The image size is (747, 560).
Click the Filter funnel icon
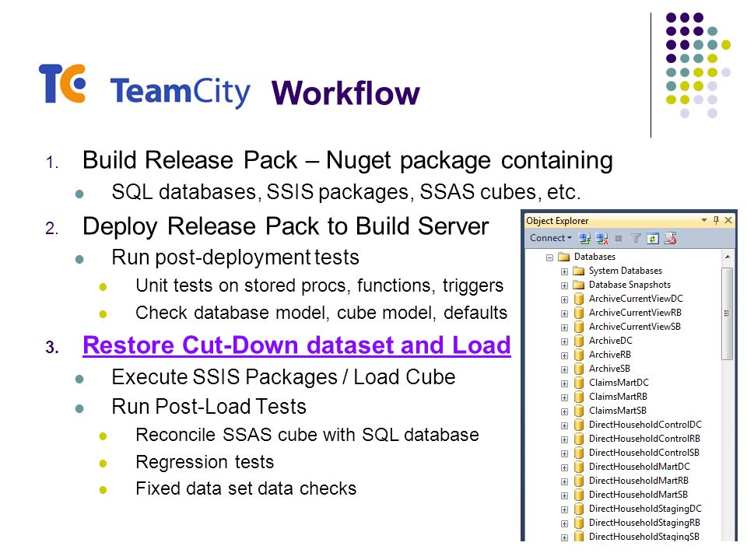pos(636,239)
